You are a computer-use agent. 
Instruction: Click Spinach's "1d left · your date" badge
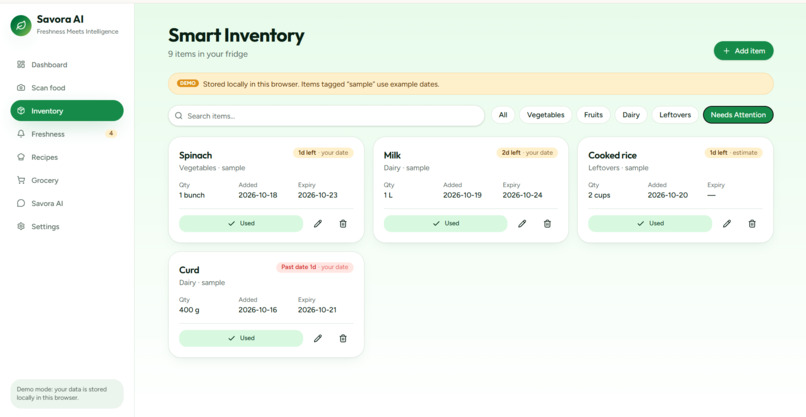[323, 153]
